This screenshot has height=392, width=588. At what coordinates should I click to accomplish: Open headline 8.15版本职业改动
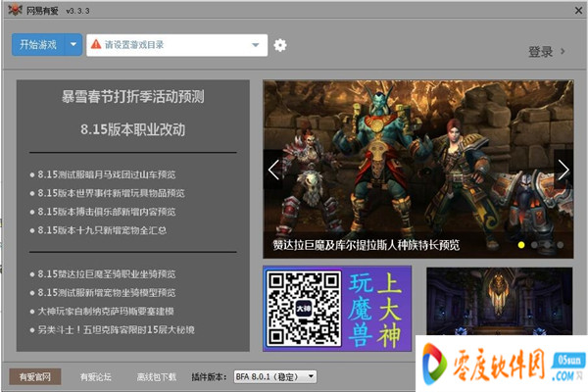[132, 129]
